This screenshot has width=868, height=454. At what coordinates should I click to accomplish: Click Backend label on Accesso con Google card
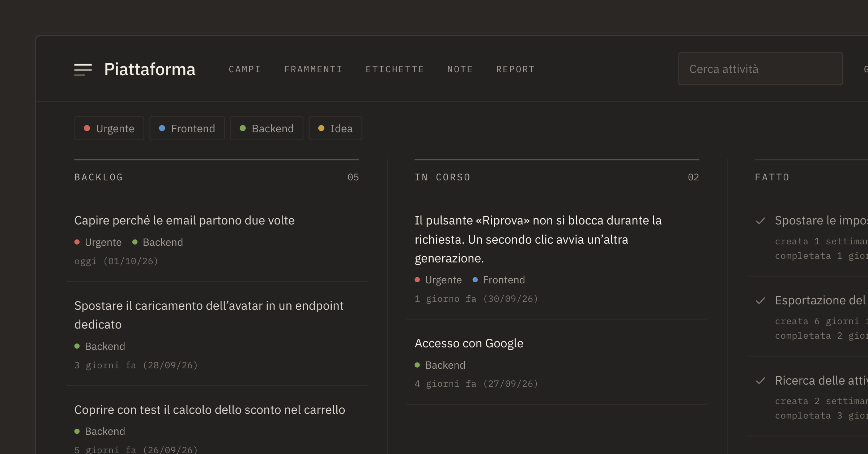tap(440, 365)
